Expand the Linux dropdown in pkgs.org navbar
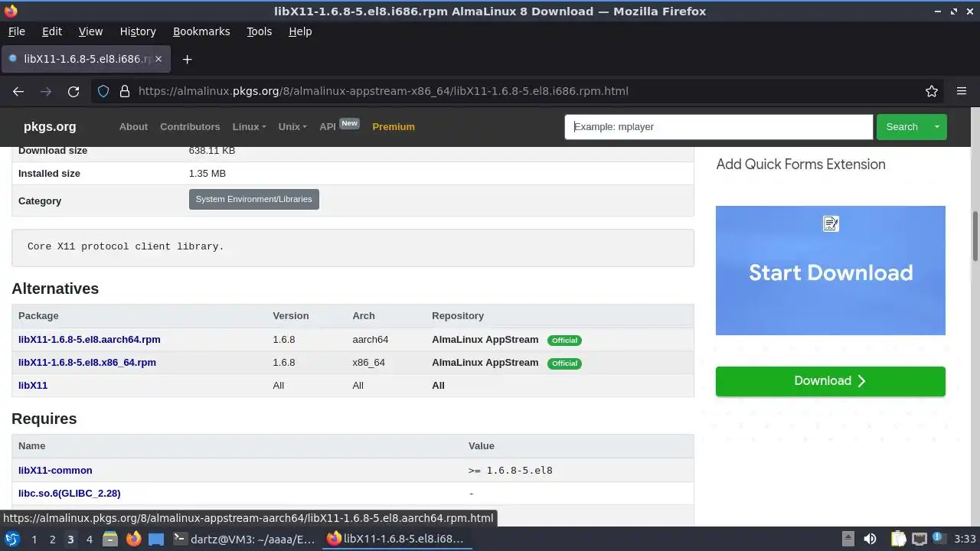980x551 pixels. (x=249, y=127)
